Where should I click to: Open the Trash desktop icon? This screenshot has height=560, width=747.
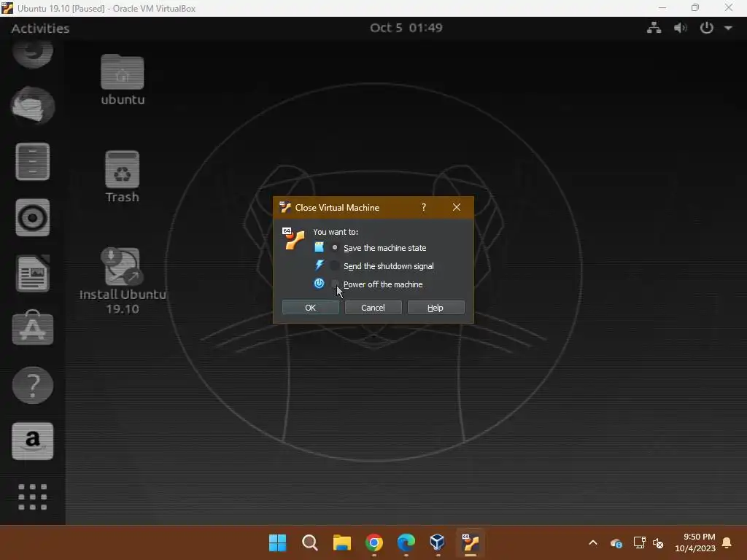[x=123, y=176]
